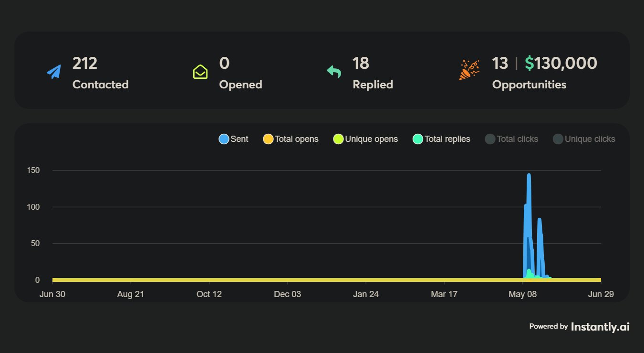The image size is (644, 353).
Task: Click the lime Unique opens legend circle
Action: pyautogui.click(x=338, y=139)
